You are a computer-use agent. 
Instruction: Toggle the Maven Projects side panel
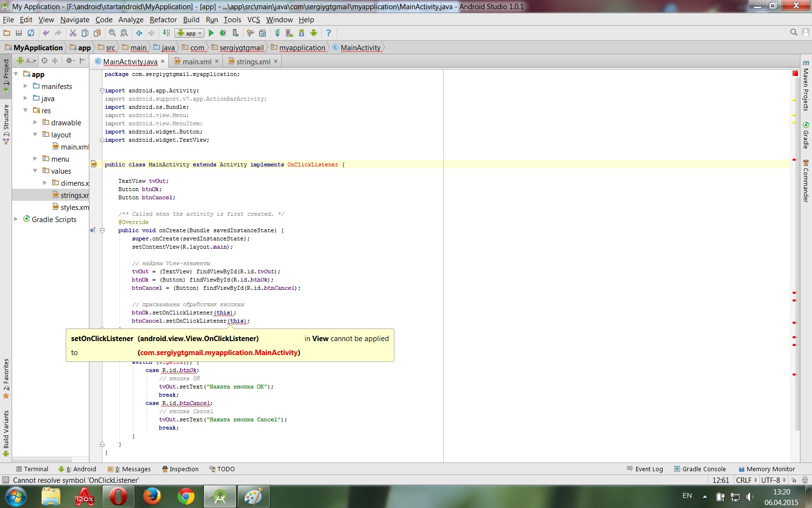coord(806,86)
